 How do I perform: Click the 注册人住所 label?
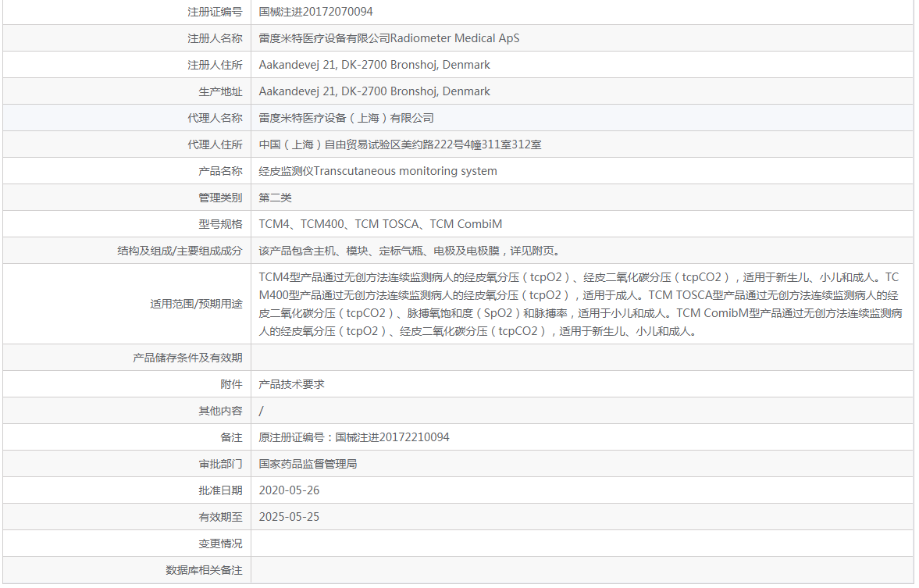coord(215,65)
